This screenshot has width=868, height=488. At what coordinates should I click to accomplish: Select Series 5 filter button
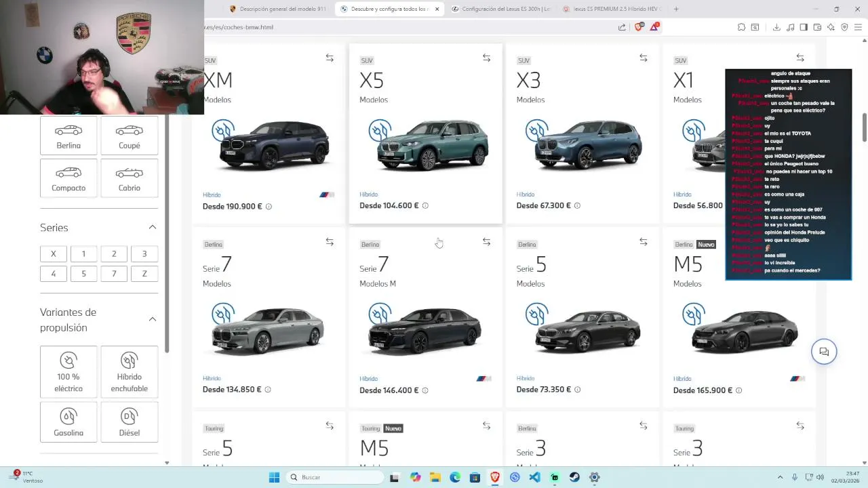[83, 274]
